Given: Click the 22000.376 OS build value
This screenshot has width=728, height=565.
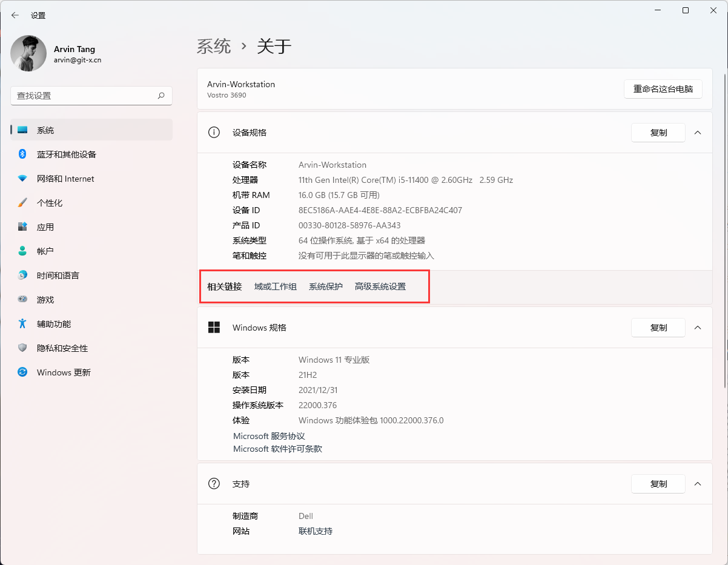Looking at the screenshot, I should click(x=317, y=405).
